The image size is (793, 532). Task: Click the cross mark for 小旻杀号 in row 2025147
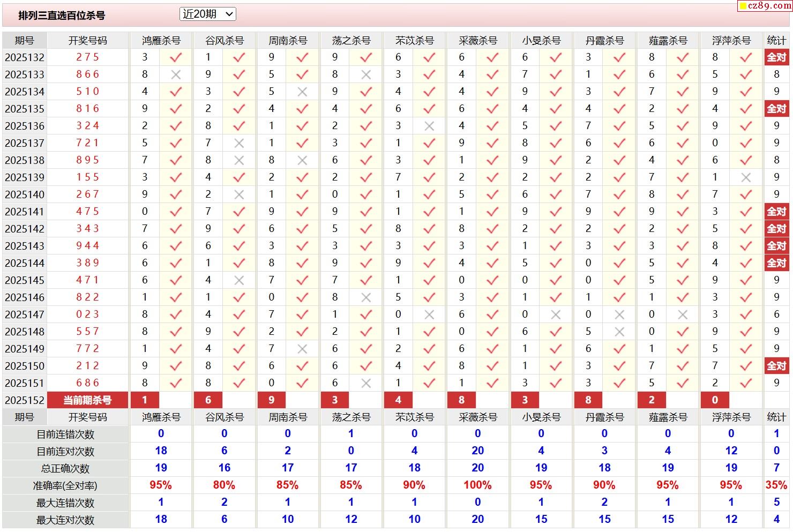[556, 314]
